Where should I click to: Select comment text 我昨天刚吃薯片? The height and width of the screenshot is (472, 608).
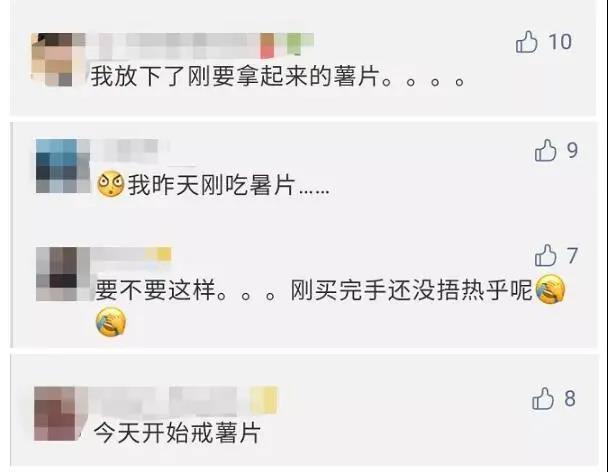point(211,185)
